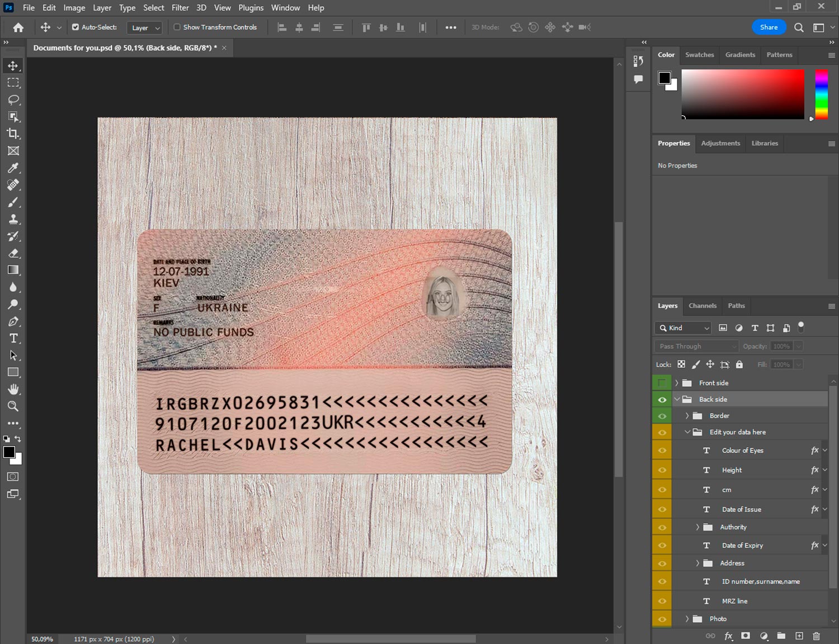This screenshot has width=839, height=644.
Task: Activate the Zoom tool
Action: [13, 406]
